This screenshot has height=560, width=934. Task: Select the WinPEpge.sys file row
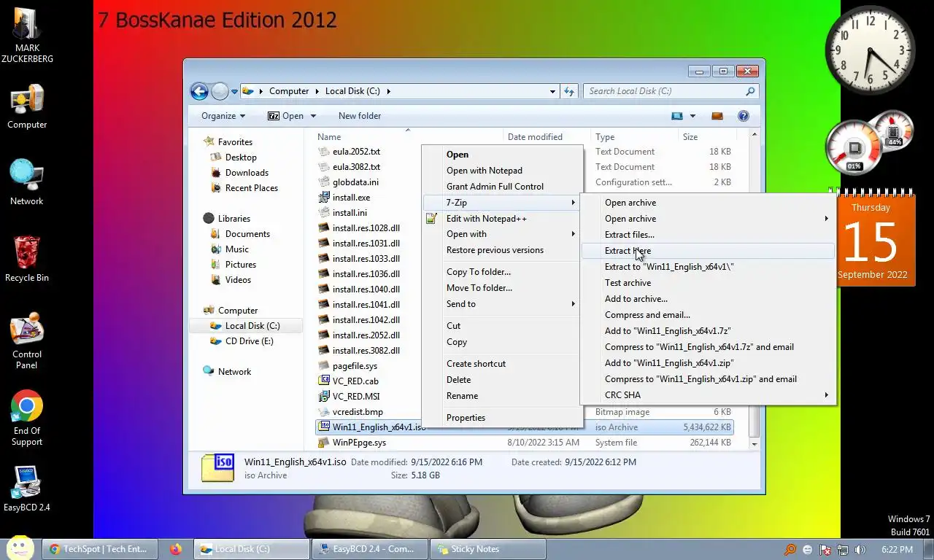tap(525, 443)
